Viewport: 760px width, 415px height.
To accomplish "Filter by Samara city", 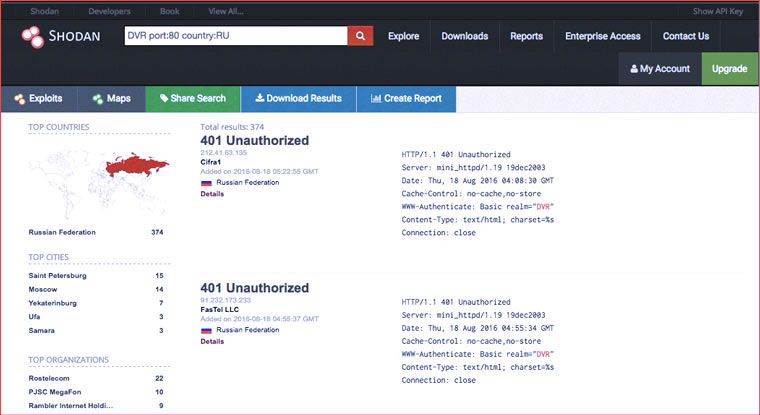I will (x=41, y=331).
